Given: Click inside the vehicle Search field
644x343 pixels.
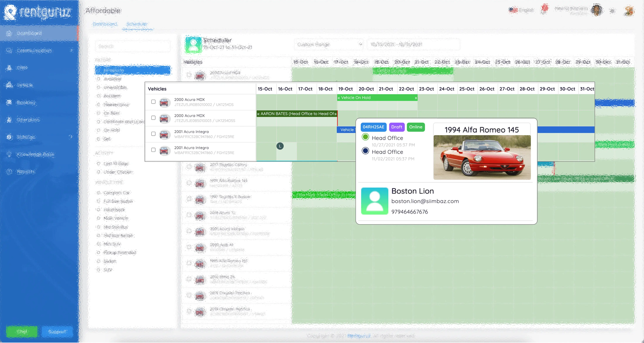Looking at the screenshot, I should (133, 46).
